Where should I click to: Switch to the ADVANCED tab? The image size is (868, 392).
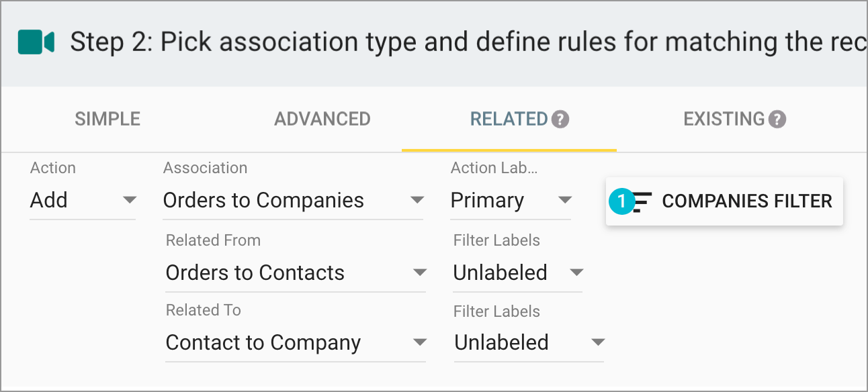tap(322, 119)
